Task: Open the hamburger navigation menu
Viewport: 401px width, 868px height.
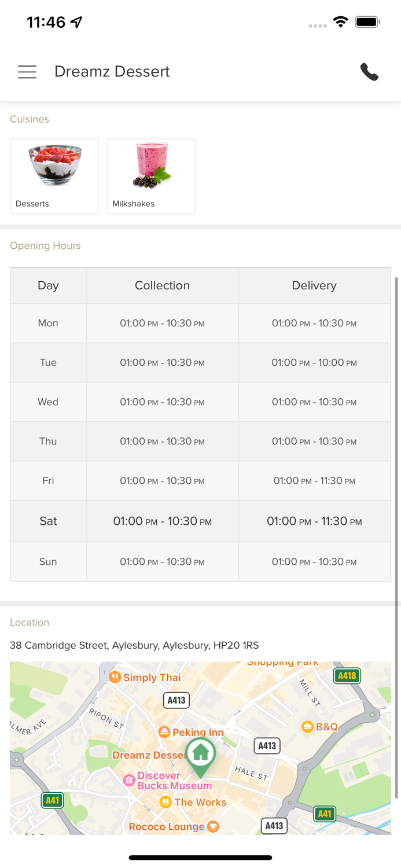Action: [x=27, y=72]
